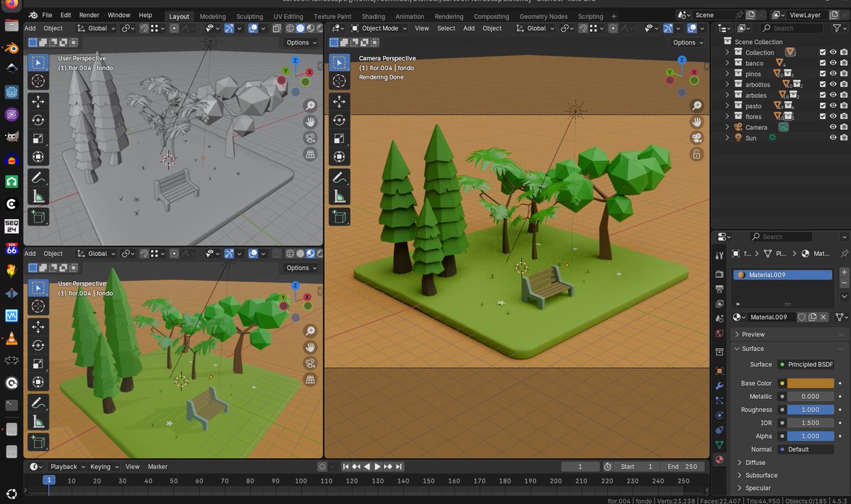Screen dimensions: 851x504
Task: Select the Annotate tool in Camera Perspective viewport
Action: coord(340,179)
